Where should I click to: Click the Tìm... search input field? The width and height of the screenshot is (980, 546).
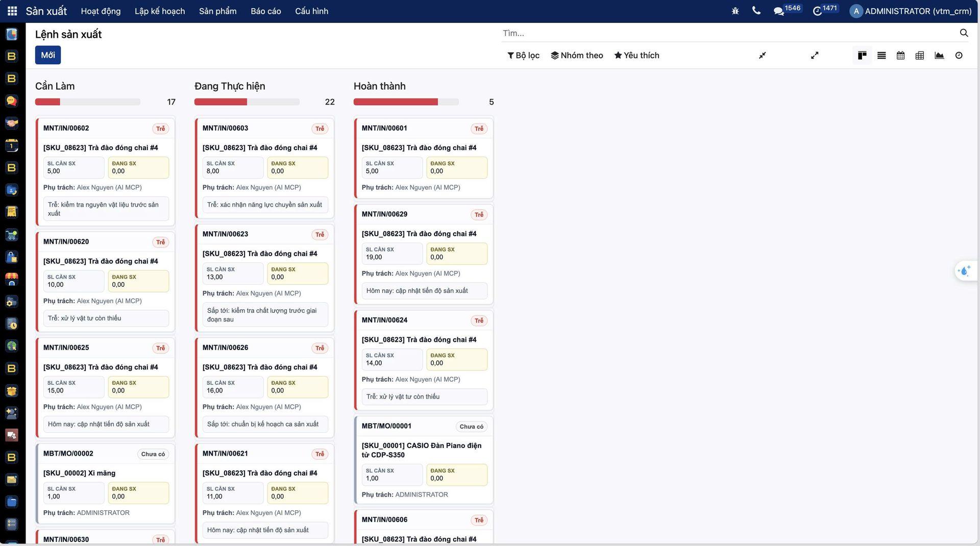coord(729,33)
